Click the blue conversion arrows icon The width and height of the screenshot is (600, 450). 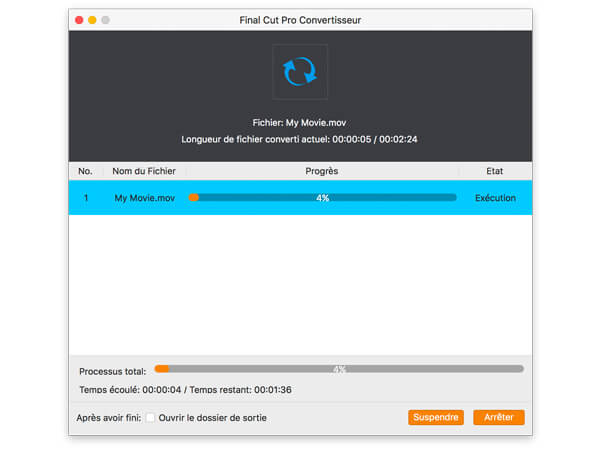pyautogui.click(x=300, y=72)
